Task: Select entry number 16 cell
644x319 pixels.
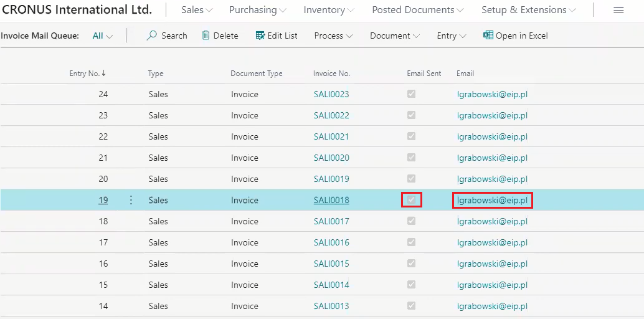Action: point(103,264)
